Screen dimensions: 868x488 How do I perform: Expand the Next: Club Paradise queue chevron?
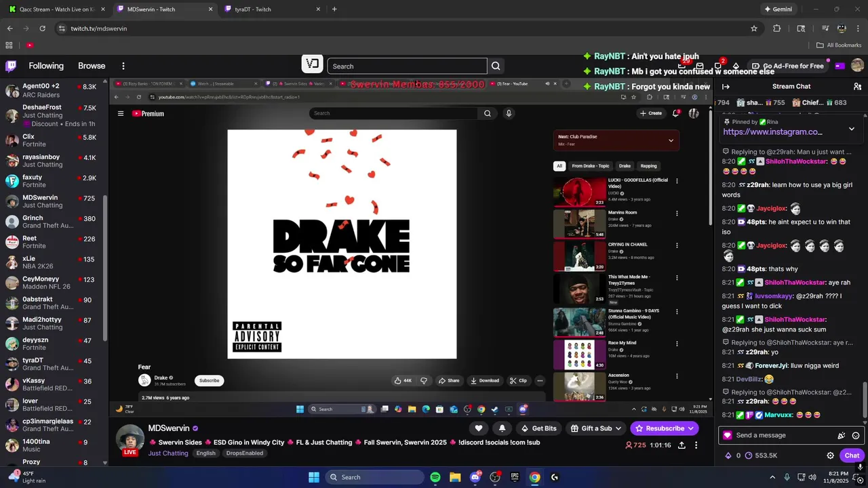671,140
